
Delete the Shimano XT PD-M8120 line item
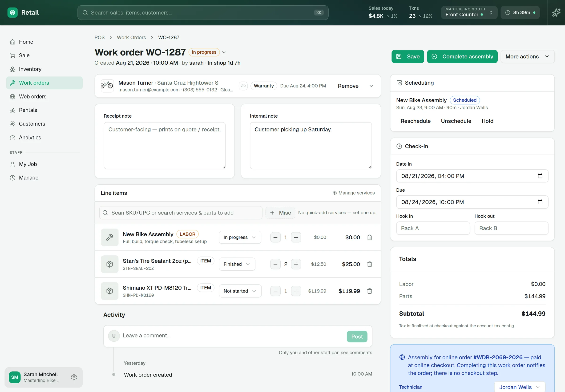pyautogui.click(x=369, y=291)
